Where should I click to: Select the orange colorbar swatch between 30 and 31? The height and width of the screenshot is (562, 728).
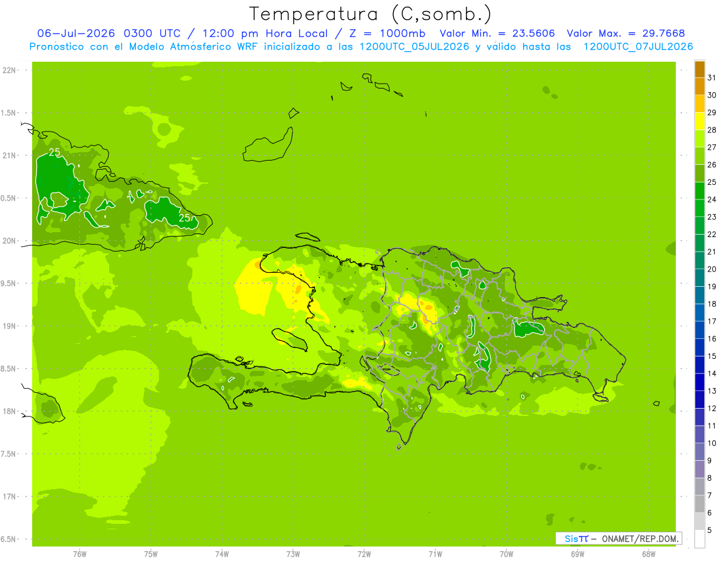pos(699,87)
